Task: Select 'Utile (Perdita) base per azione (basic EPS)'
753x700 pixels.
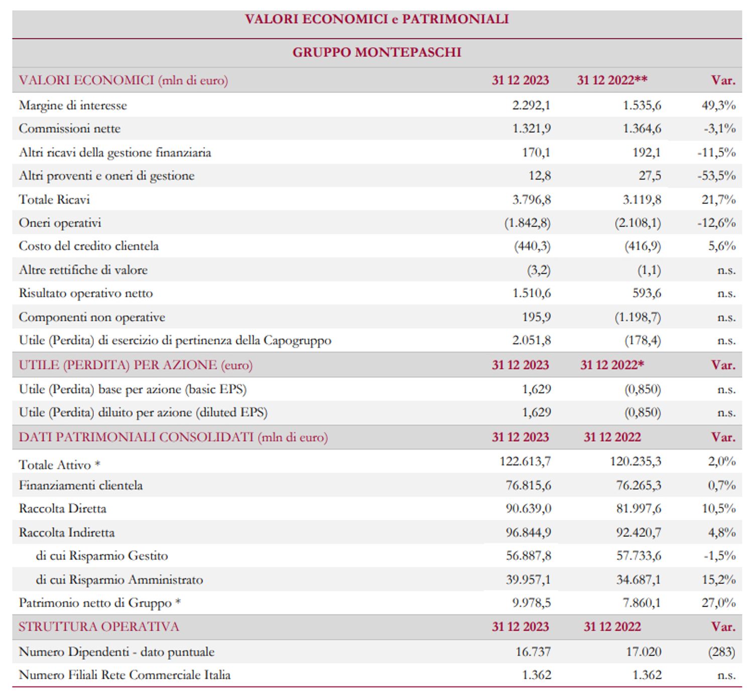Action: pos(133,389)
